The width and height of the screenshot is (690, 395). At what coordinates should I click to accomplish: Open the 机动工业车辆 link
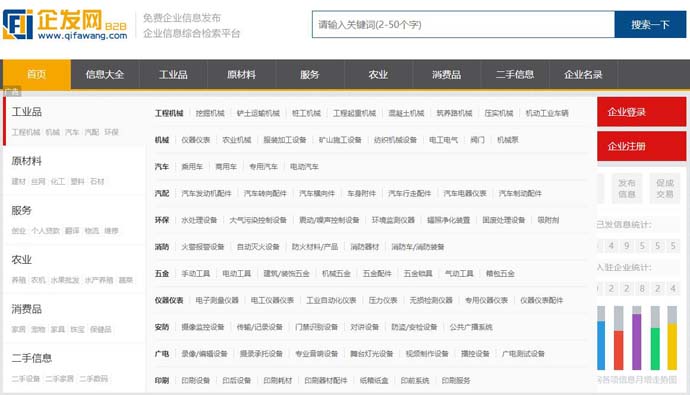547,113
